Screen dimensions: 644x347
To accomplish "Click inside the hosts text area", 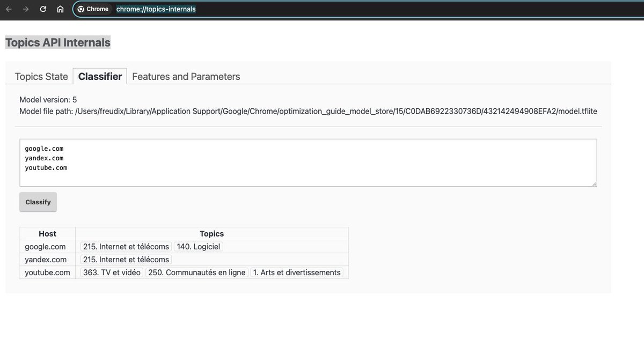I will point(308,163).
